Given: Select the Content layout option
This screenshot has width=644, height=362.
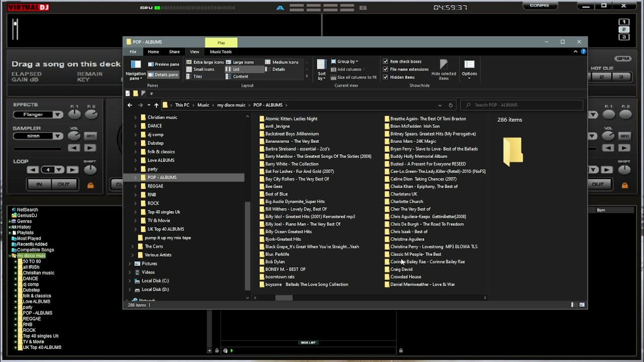Looking at the screenshot, I should point(237,76).
